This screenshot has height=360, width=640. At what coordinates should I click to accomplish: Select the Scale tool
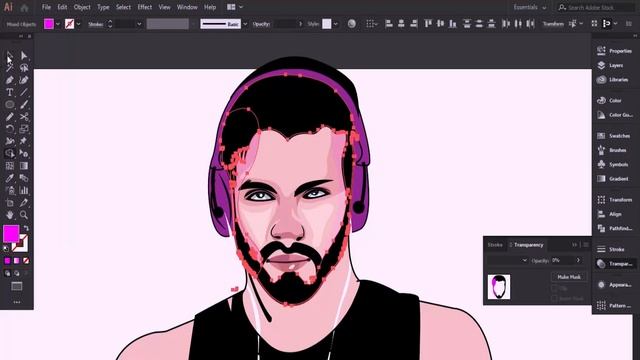coord(24,129)
